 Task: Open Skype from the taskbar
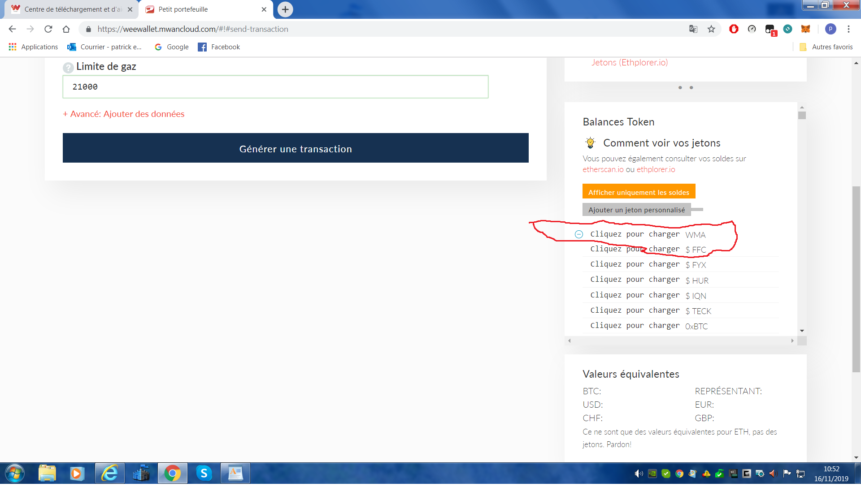click(204, 473)
